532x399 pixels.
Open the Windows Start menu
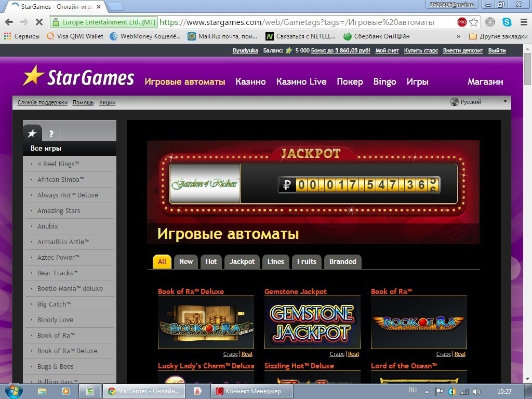click(14, 391)
